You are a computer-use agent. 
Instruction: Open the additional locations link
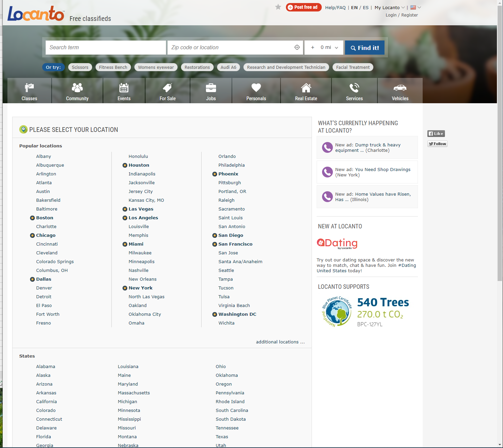click(280, 342)
